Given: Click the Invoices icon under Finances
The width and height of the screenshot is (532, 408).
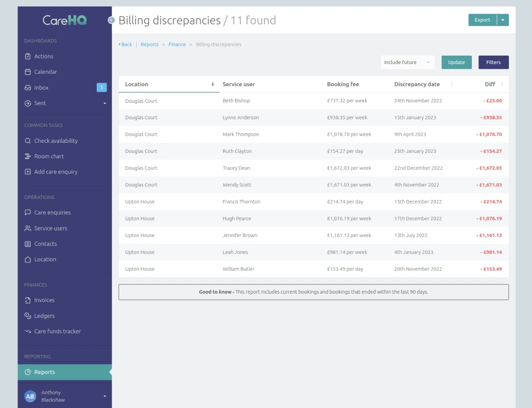Looking at the screenshot, I should pyautogui.click(x=28, y=300).
